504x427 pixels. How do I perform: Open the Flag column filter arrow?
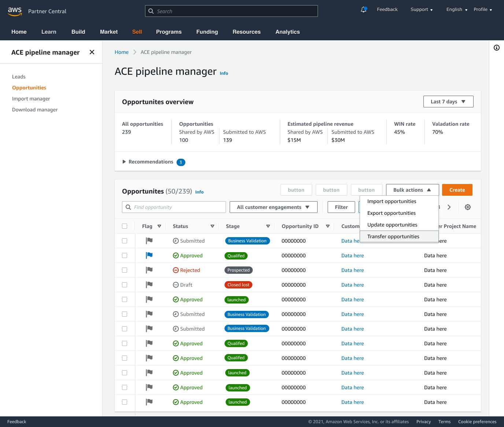click(159, 226)
